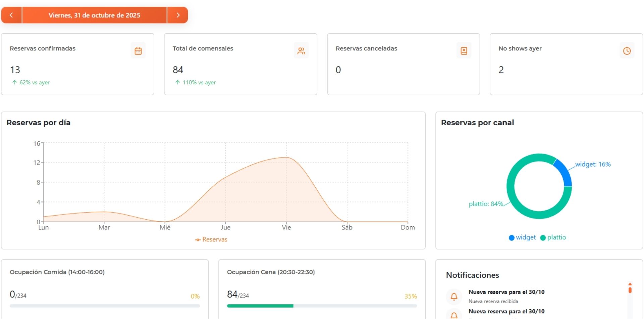This screenshot has width=644, height=319.
Task: Click the Ocupación Cena progress bar
Action: click(322, 306)
